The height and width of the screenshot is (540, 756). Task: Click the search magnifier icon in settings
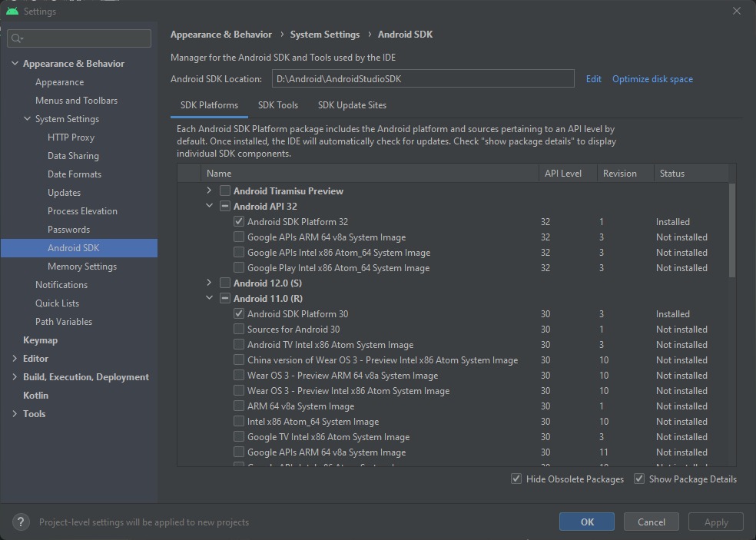tap(17, 38)
